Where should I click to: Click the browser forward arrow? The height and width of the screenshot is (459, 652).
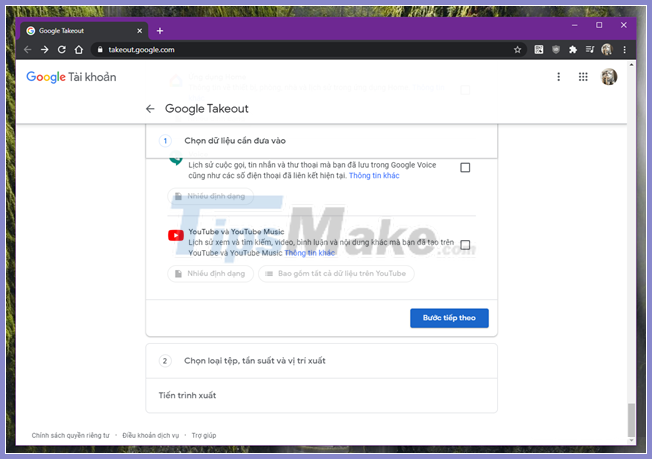pyautogui.click(x=44, y=50)
